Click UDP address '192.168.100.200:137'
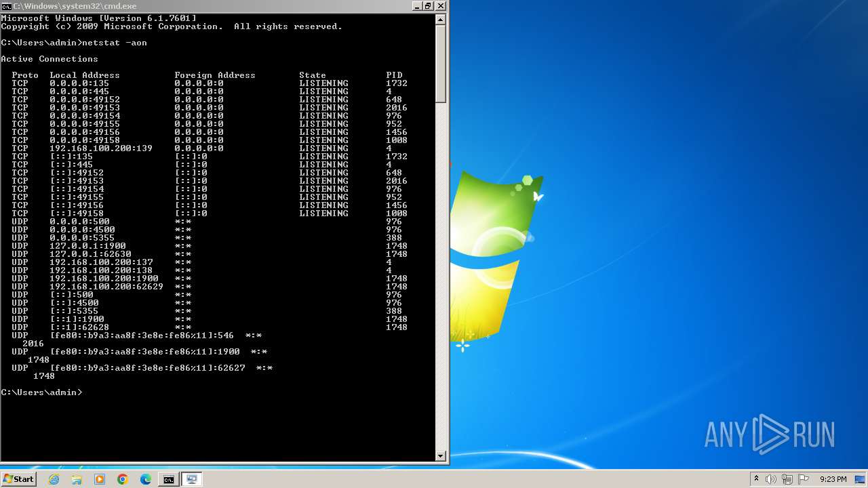Image resolution: width=868 pixels, height=488 pixels. pyautogui.click(x=101, y=262)
